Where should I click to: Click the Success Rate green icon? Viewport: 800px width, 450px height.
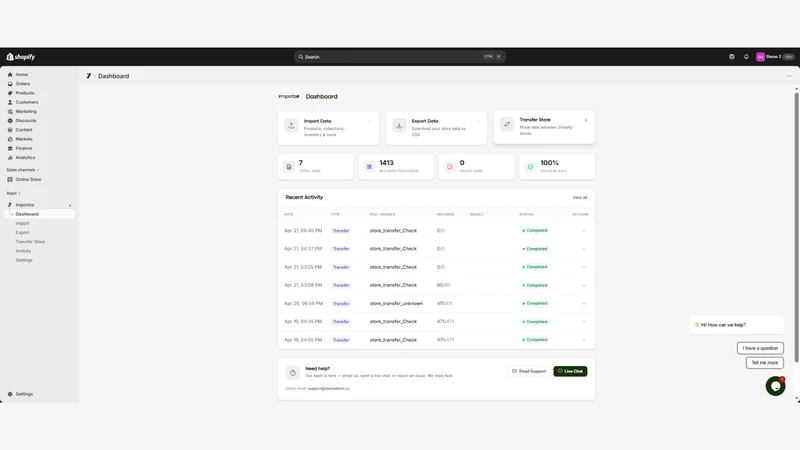coord(530,167)
